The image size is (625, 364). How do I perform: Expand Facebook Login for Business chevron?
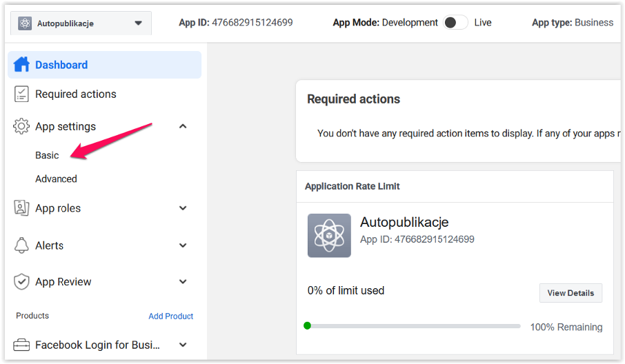click(183, 345)
